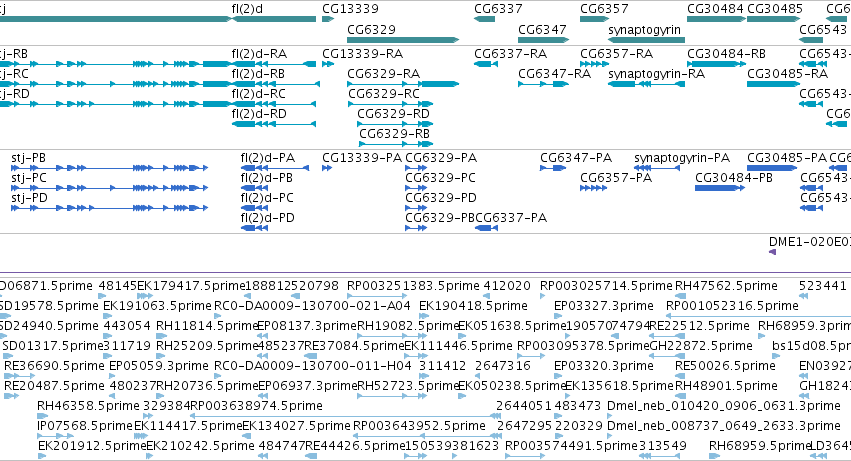Click the synaptogyrin gene label
Image resolution: width=851 pixels, height=461 pixels.
click(644, 29)
